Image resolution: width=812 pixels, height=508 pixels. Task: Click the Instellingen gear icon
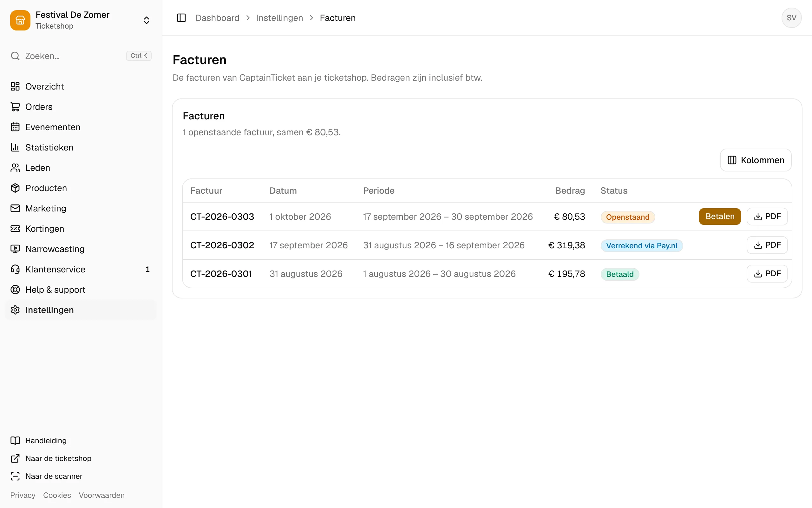15,310
